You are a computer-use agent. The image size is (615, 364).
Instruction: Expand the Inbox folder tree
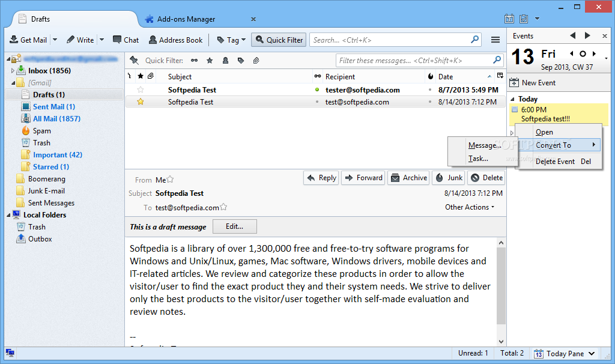(x=13, y=71)
